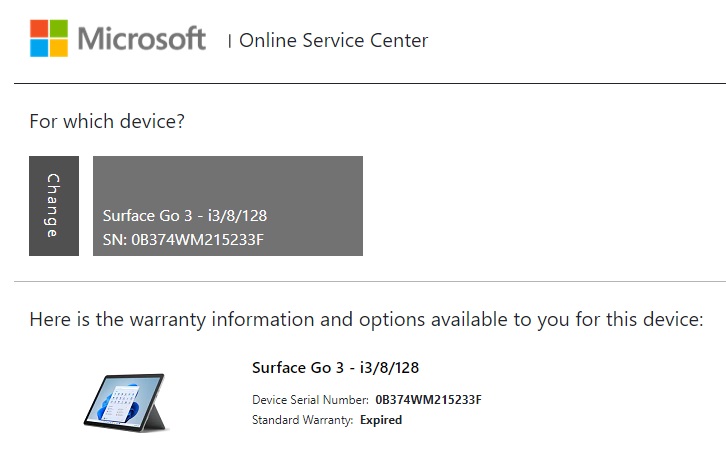Click bold Surface Go 3 title beside image
Viewport: 726px width, 465px height.
coord(335,367)
